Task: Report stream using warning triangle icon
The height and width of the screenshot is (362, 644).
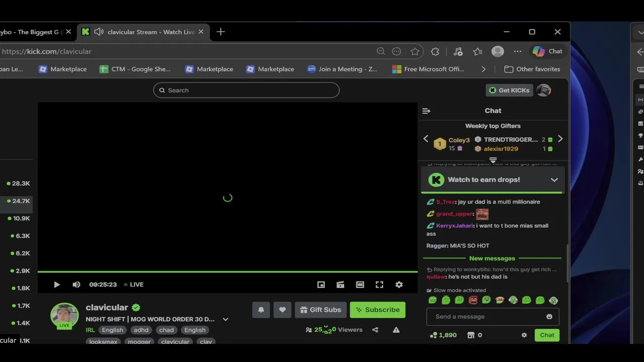Action: 396,330
